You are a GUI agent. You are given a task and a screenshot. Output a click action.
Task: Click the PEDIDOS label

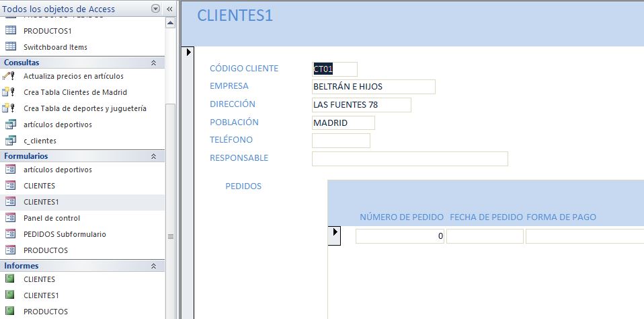pos(243,186)
